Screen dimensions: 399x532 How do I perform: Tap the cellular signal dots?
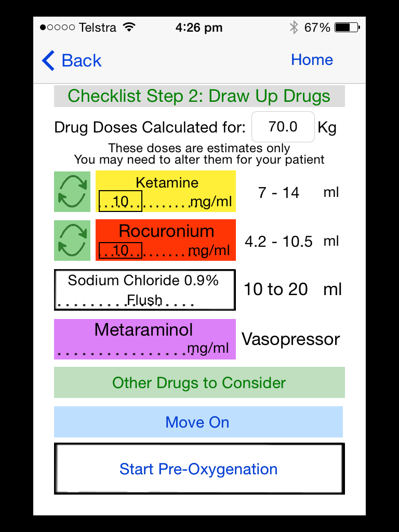57,28
